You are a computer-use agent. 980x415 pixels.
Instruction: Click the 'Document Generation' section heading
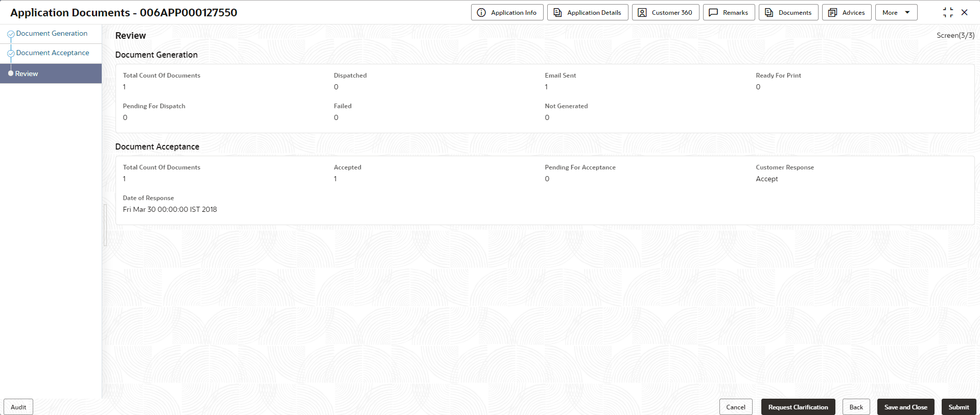156,55
